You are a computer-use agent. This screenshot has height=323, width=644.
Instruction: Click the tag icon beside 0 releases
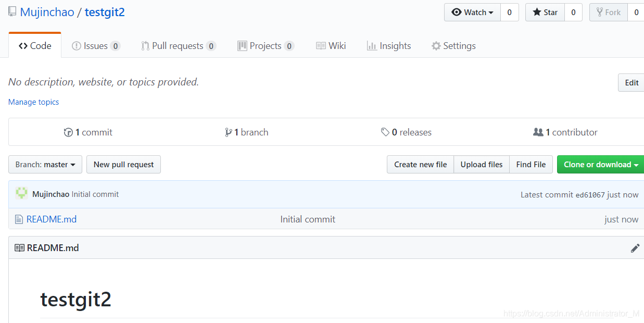385,132
